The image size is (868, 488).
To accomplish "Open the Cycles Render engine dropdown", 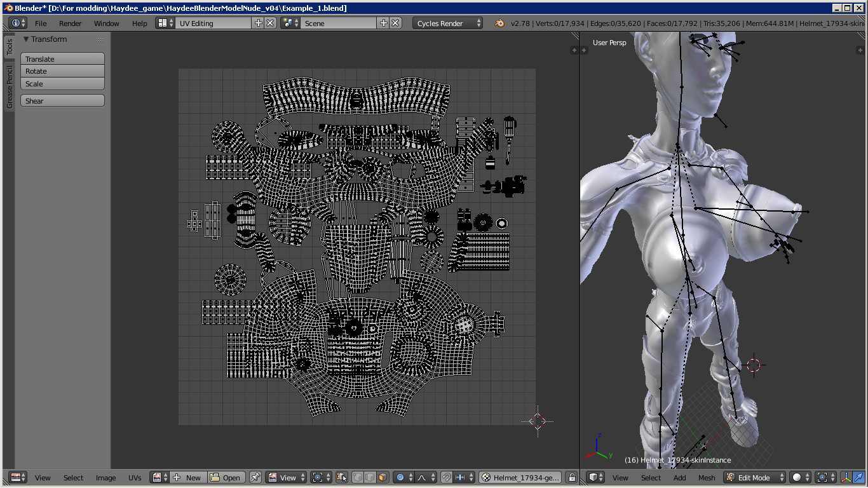I will (x=447, y=23).
